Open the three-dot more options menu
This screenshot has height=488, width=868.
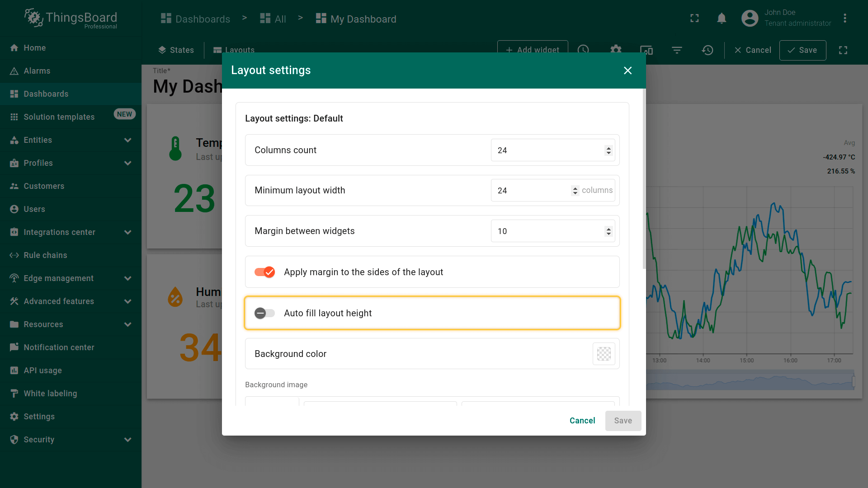click(x=844, y=19)
